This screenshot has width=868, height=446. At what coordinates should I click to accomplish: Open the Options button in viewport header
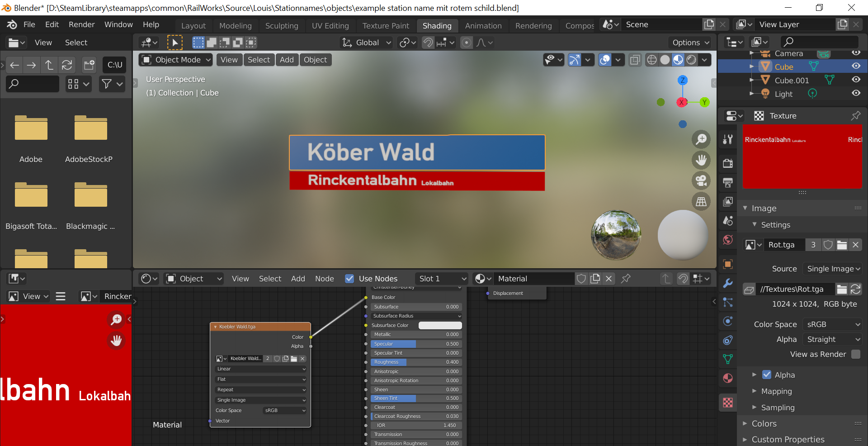(690, 43)
